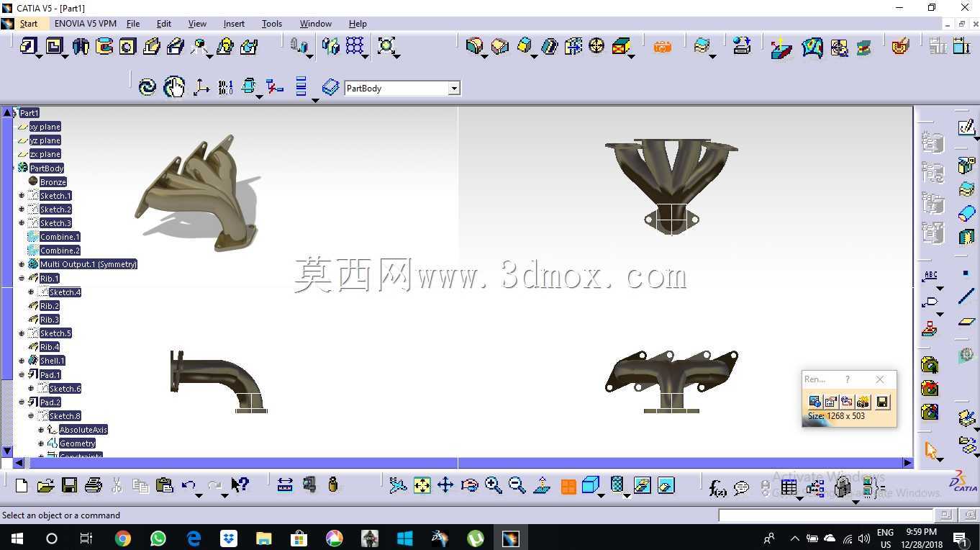This screenshot has height=550, width=980.
Task: Select Combine.2 in the specification tree
Action: (60, 251)
